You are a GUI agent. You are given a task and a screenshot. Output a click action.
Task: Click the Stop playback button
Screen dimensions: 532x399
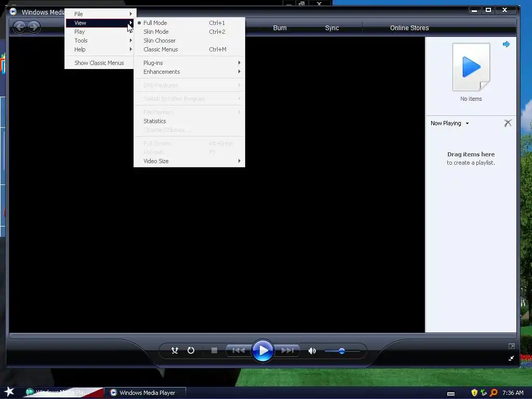[x=214, y=351]
